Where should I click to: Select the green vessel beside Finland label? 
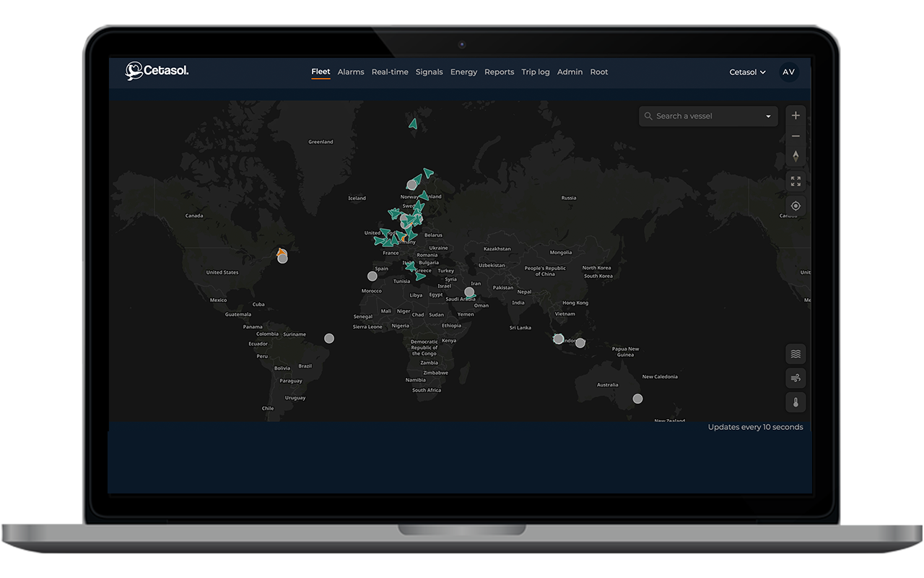424,195
